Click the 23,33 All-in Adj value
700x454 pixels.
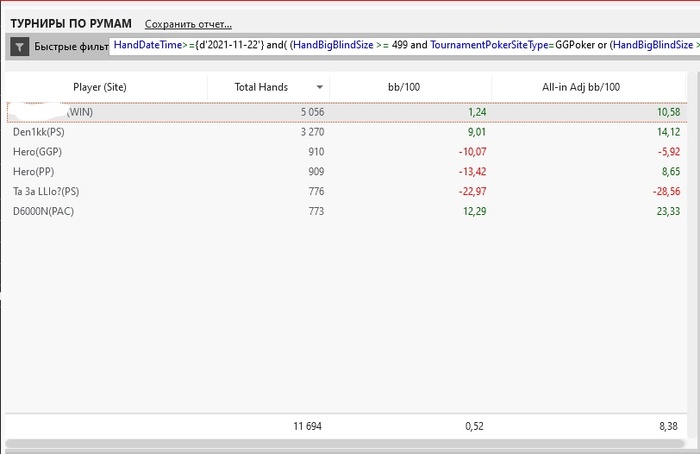pyautogui.click(x=668, y=211)
